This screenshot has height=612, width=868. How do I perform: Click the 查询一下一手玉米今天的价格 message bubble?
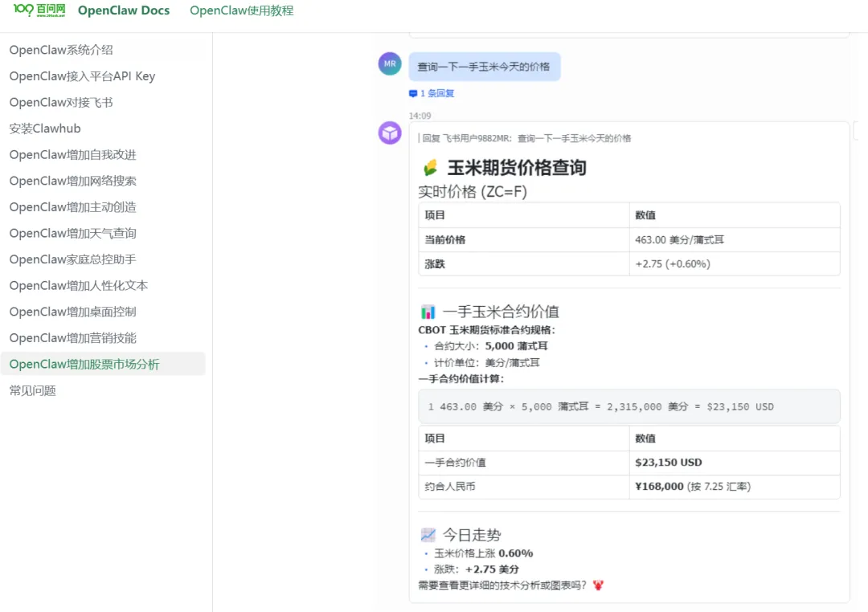click(x=485, y=67)
